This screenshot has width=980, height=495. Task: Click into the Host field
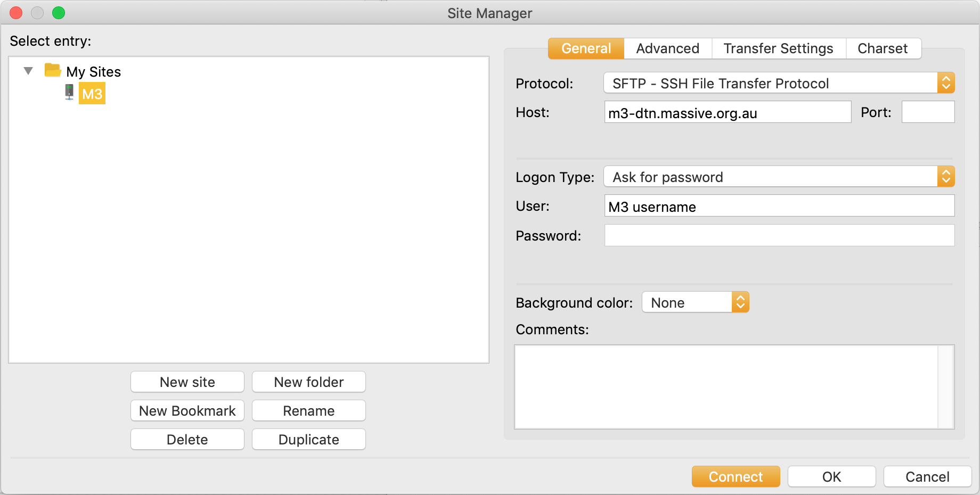[x=727, y=113]
